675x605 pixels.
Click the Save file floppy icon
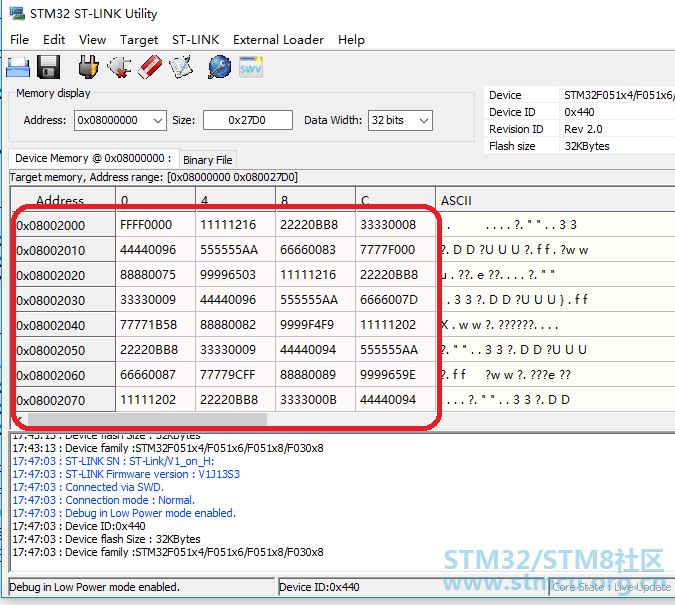click(48, 67)
